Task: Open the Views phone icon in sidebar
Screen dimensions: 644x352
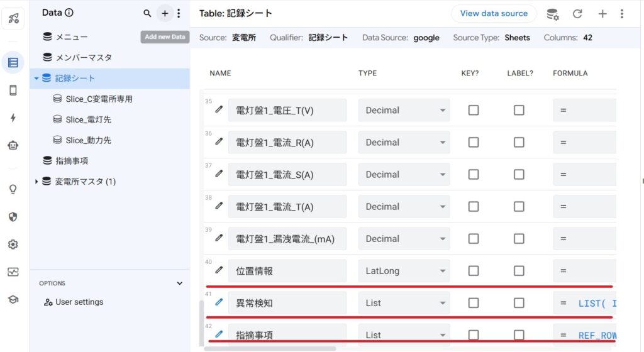Action: click(x=13, y=91)
